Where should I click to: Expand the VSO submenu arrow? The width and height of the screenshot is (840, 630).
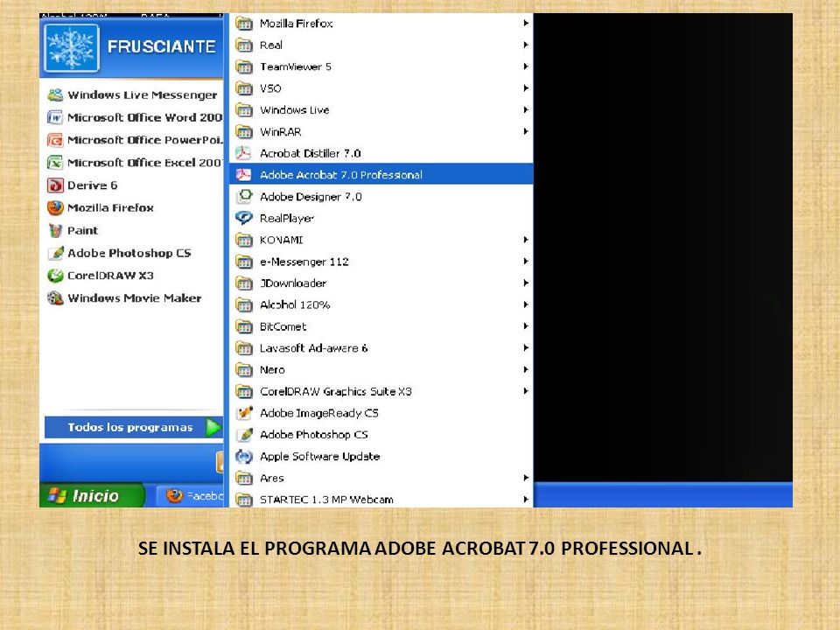(526, 88)
